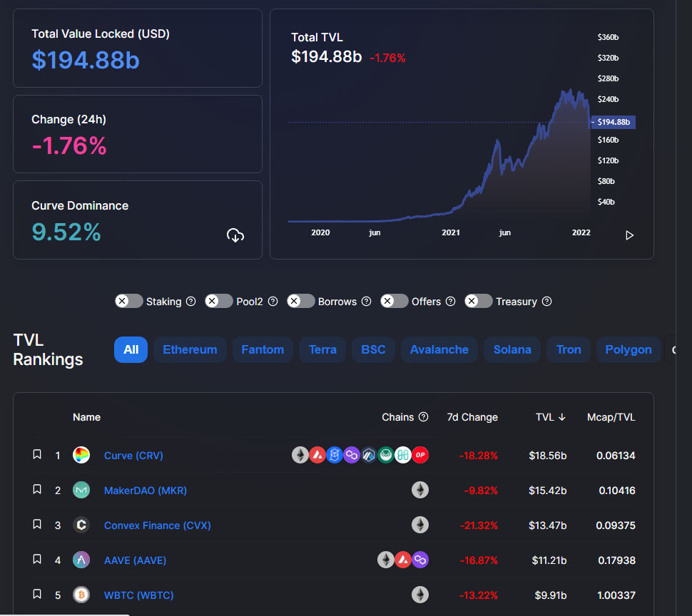Image resolution: width=692 pixels, height=616 pixels.
Task: Click Curve's -18.28% 7d change value
Action: pos(479,456)
